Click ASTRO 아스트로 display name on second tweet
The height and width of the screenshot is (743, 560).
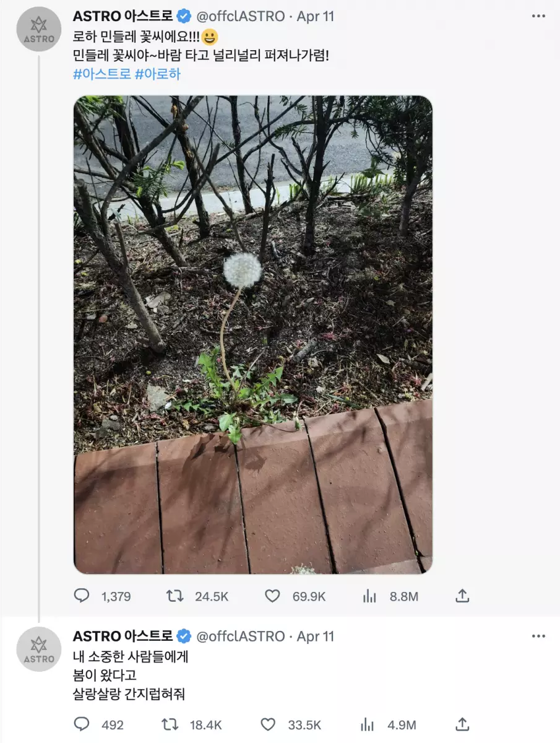pyautogui.click(x=123, y=636)
